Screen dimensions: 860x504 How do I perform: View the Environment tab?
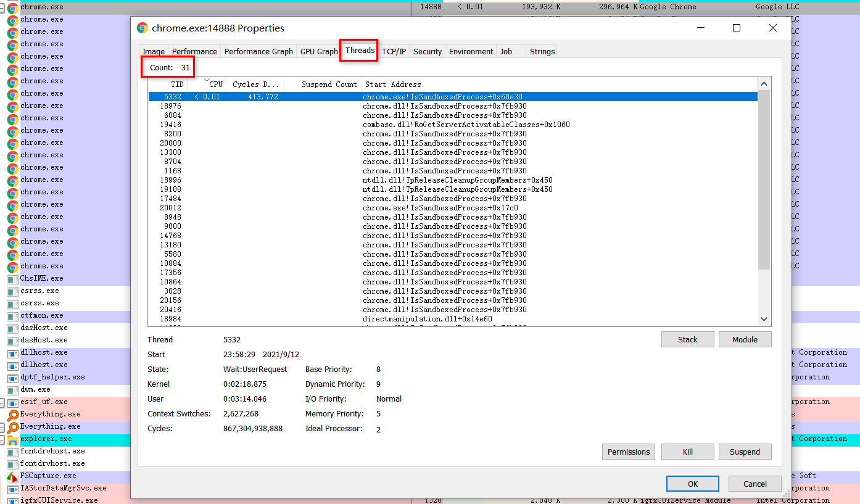[x=471, y=52]
